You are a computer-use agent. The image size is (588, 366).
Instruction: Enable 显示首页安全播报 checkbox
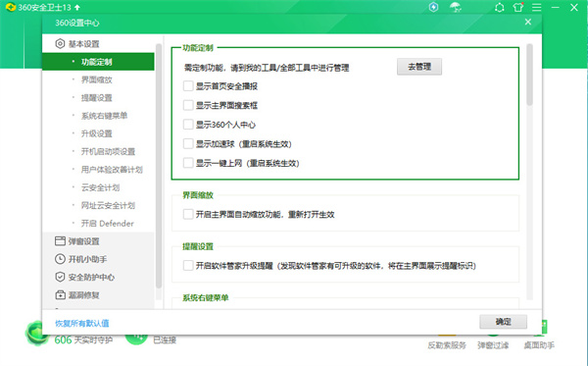(188, 86)
